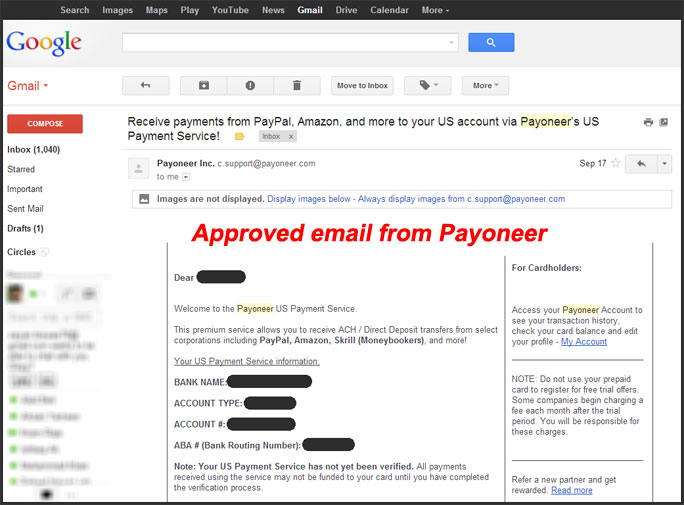Open Search in the top Google bar
This screenshot has width=684, height=505.
click(x=75, y=10)
